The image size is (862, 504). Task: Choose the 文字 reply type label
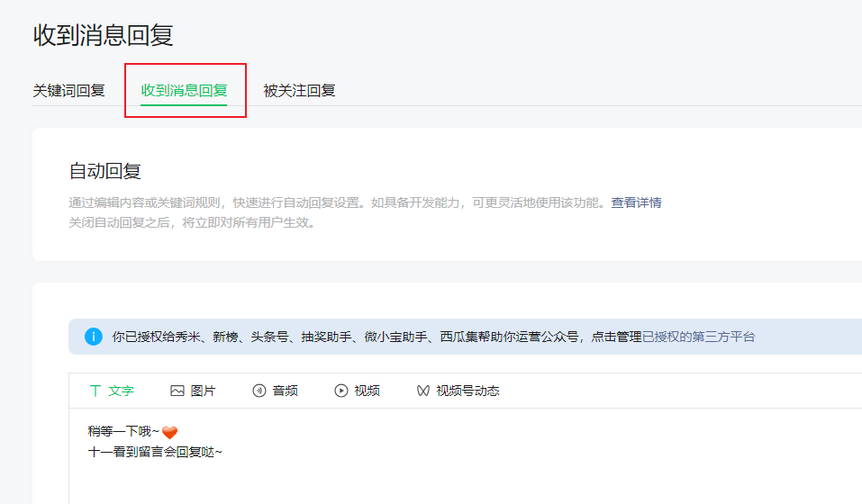pyautogui.click(x=121, y=391)
